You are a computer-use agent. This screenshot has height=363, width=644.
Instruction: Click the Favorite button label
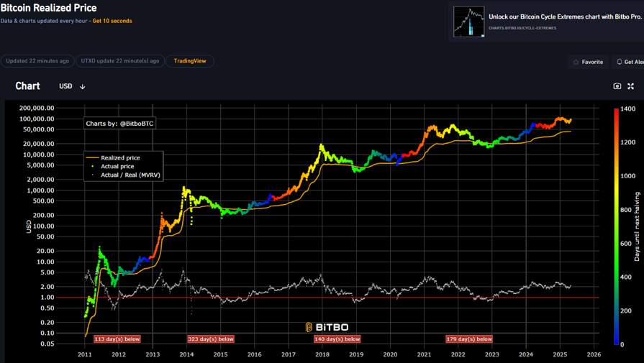592,62
